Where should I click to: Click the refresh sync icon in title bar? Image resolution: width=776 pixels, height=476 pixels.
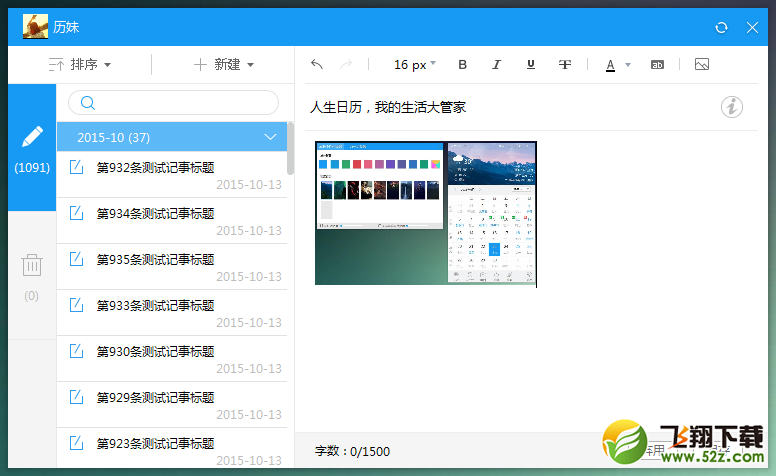pos(721,27)
